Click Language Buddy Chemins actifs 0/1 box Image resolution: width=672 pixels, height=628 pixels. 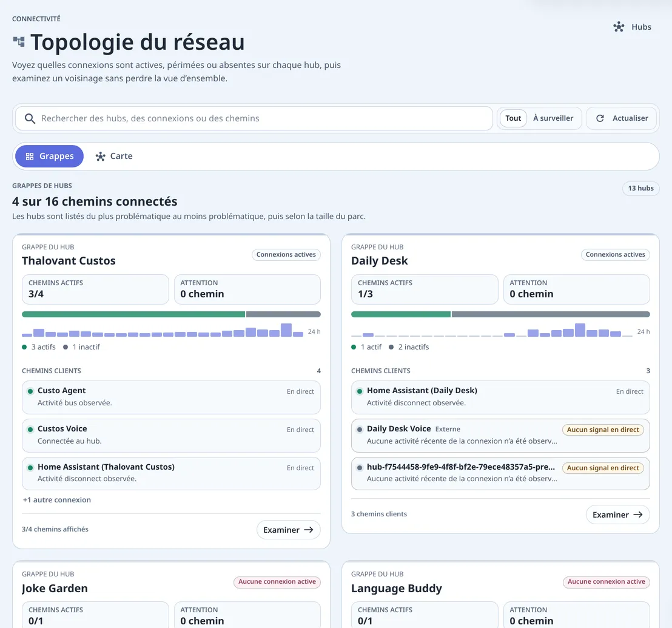coord(425,615)
